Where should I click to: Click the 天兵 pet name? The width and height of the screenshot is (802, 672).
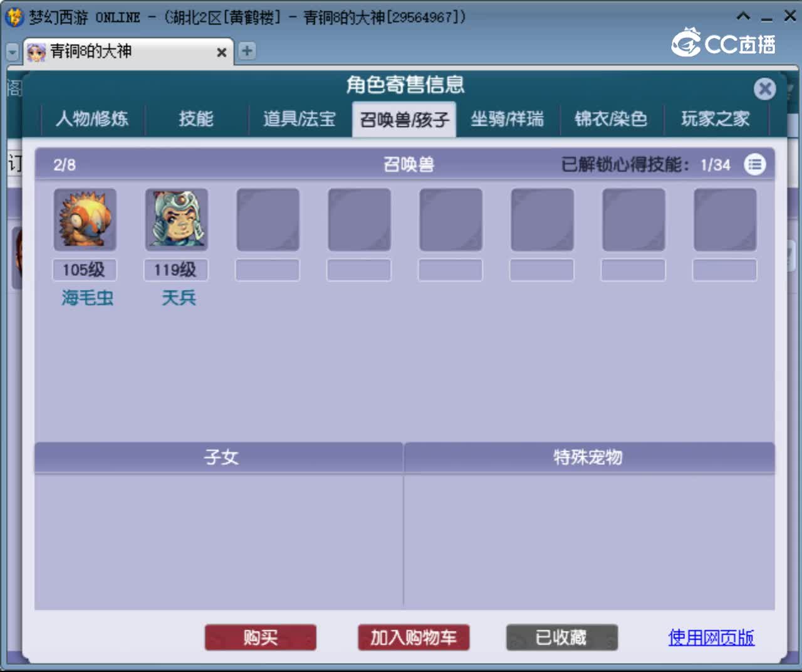179,298
